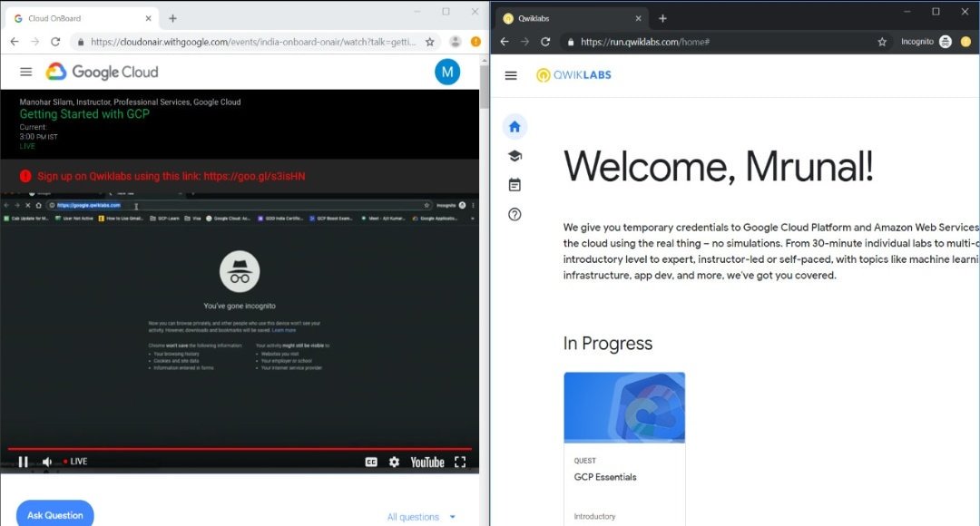Click the Introductory label on quest card
Viewport: 980px width, 526px height.
tap(594, 516)
